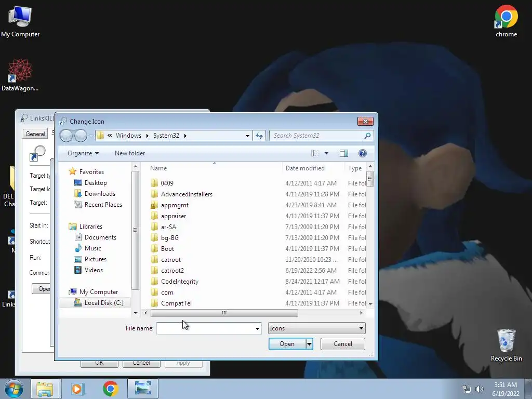
Task: Launch Windows Media Player from the taskbar
Action: coord(77,389)
